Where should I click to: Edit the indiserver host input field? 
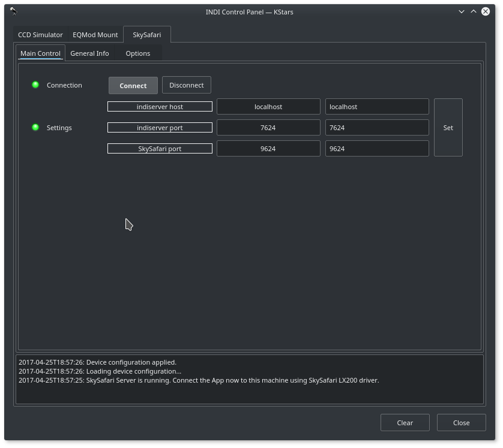(x=377, y=106)
